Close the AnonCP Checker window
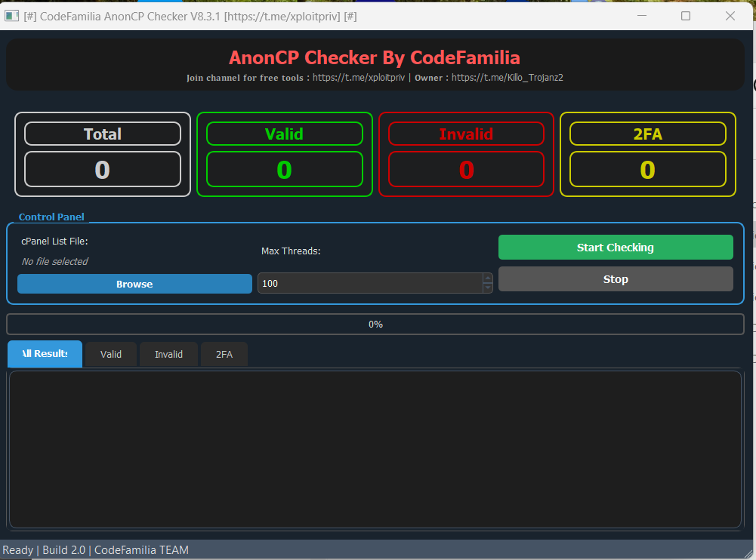This screenshot has width=756, height=560. pos(730,16)
